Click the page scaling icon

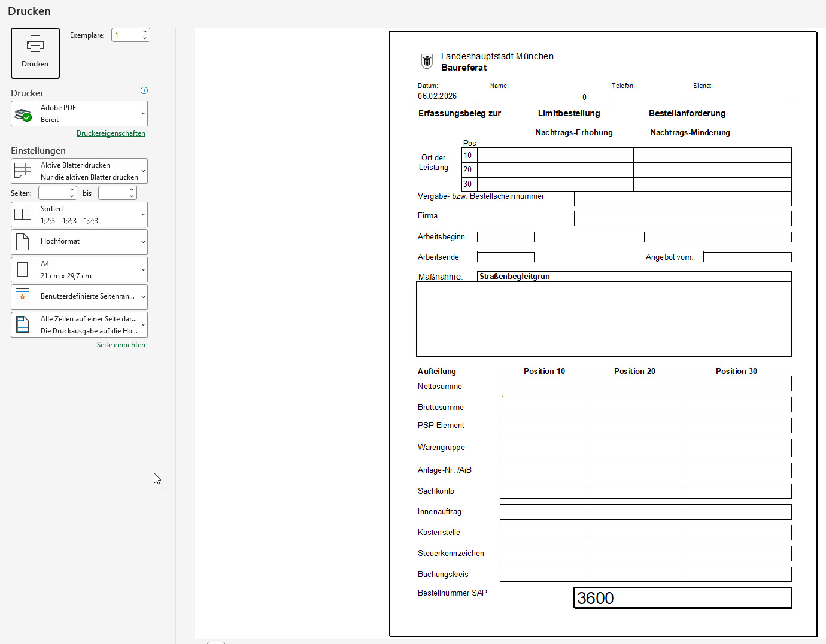(23, 324)
